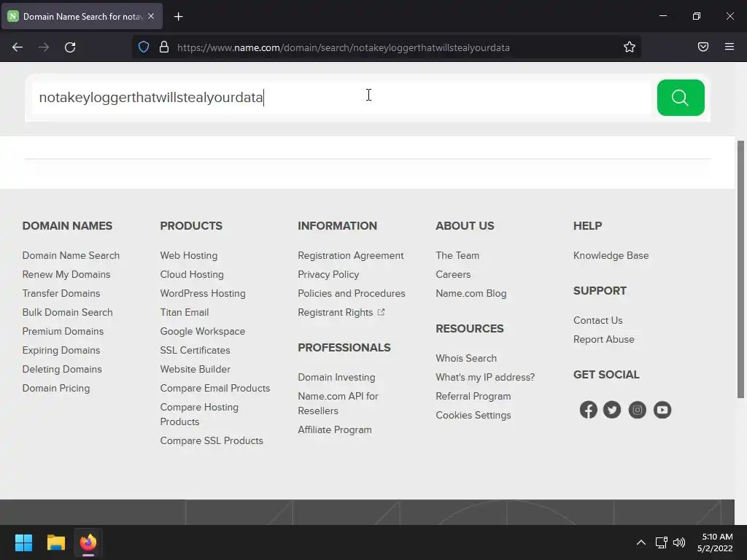This screenshot has width=747, height=560.
Task: Open Name.com Instagram page icon
Action: [x=637, y=410]
